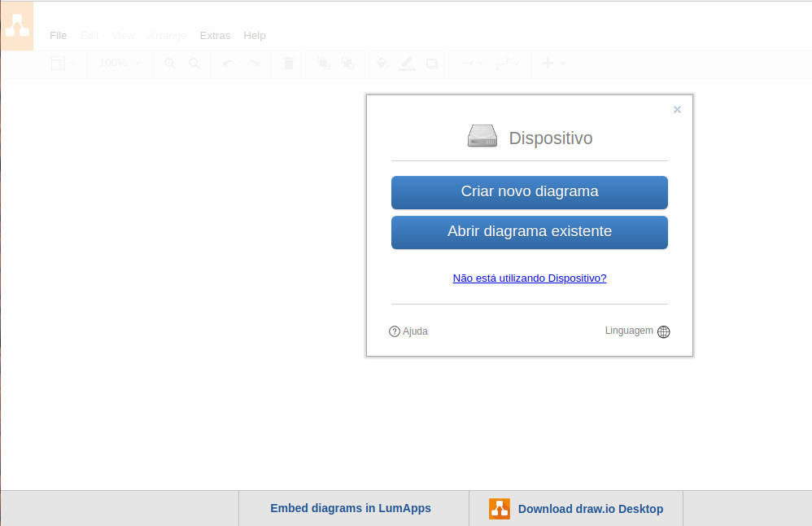Click Abrir diagrama existente button
Image resolution: width=812 pixels, height=526 pixels.
point(529,232)
